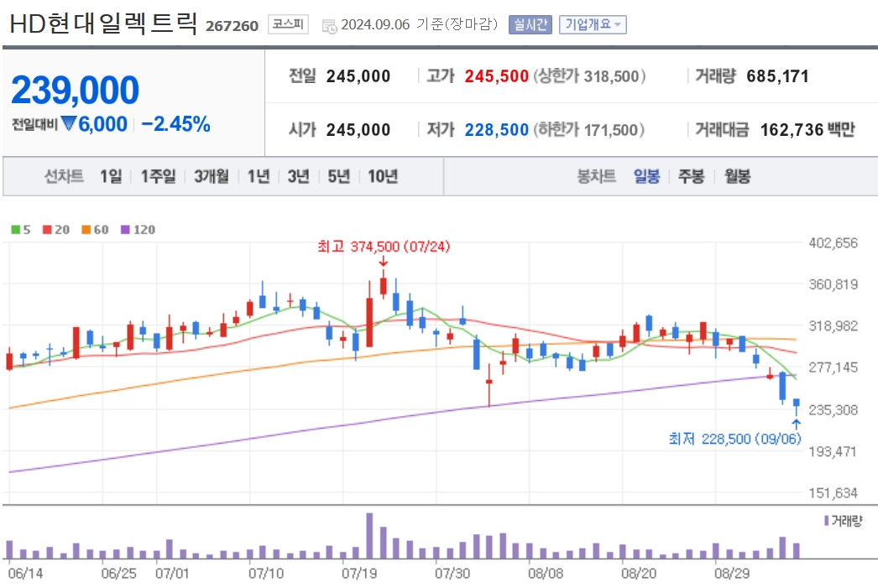Click the last candlestick on 09/06
Screen dimensions: 878x588
[797, 407]
